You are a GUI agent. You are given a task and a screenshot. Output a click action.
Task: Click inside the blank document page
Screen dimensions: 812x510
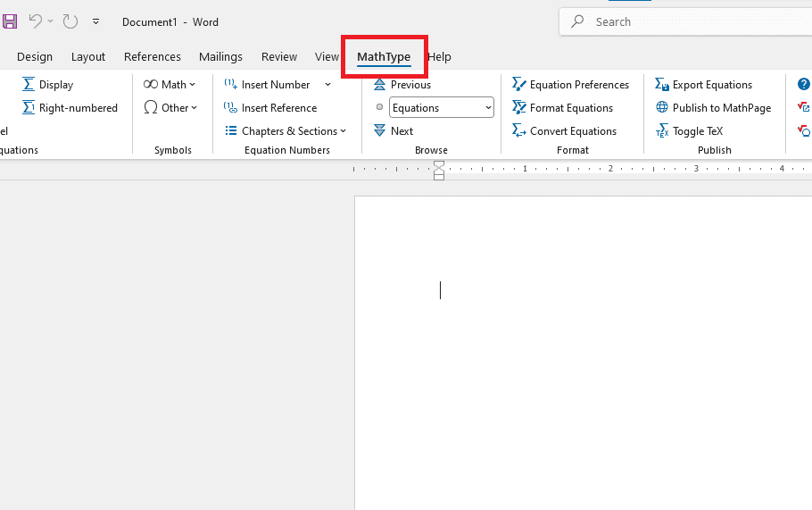(x=583, y=353)
